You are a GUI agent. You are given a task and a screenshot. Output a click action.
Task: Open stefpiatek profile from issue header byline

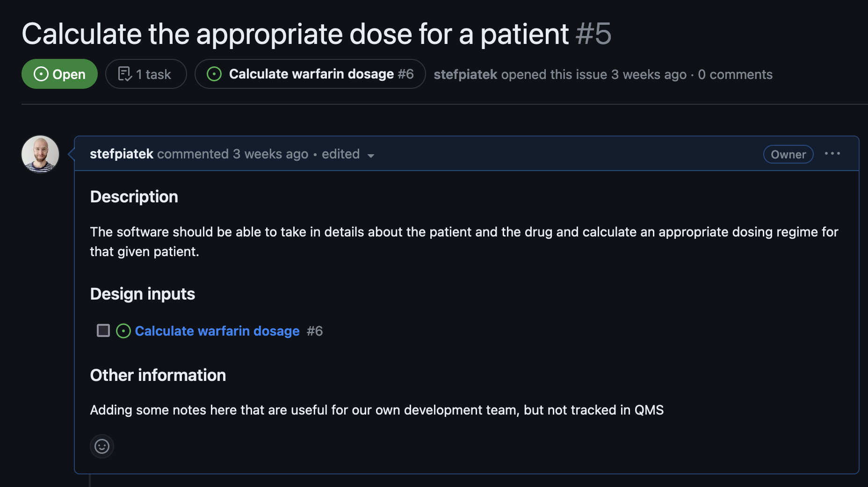click(x=465, y=74)
